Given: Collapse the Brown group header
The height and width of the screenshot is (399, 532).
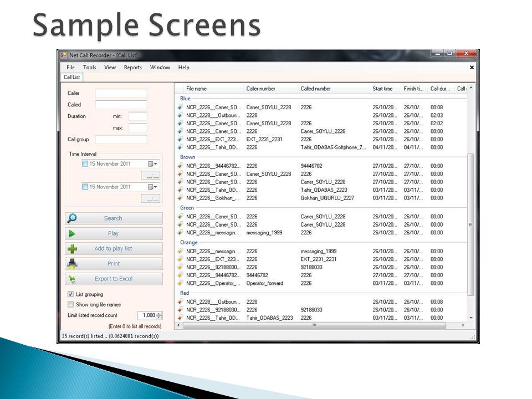Looking at the screenshot, I should [x=188, y=157].
